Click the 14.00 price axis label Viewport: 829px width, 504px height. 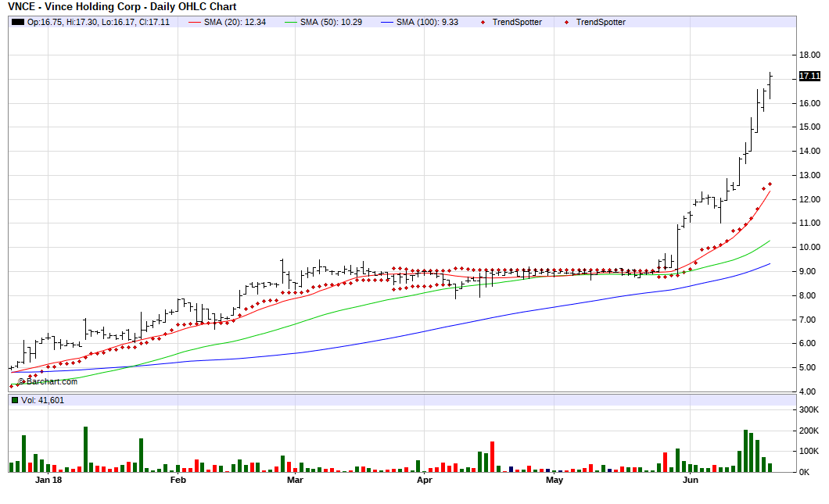point(809,151)
